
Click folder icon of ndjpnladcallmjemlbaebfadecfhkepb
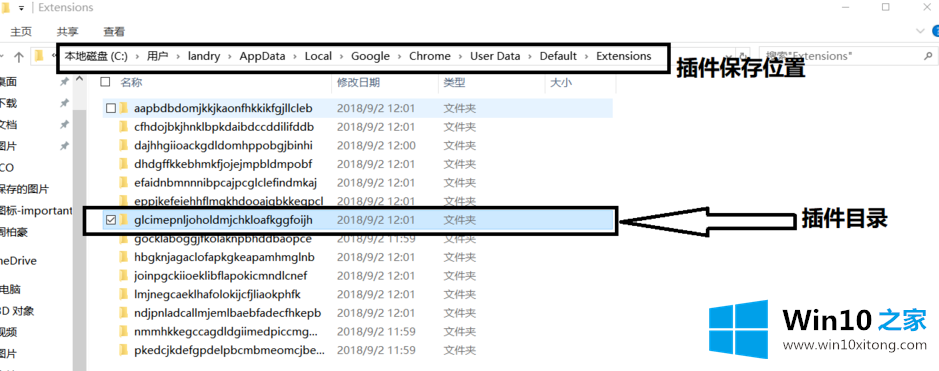124,313
